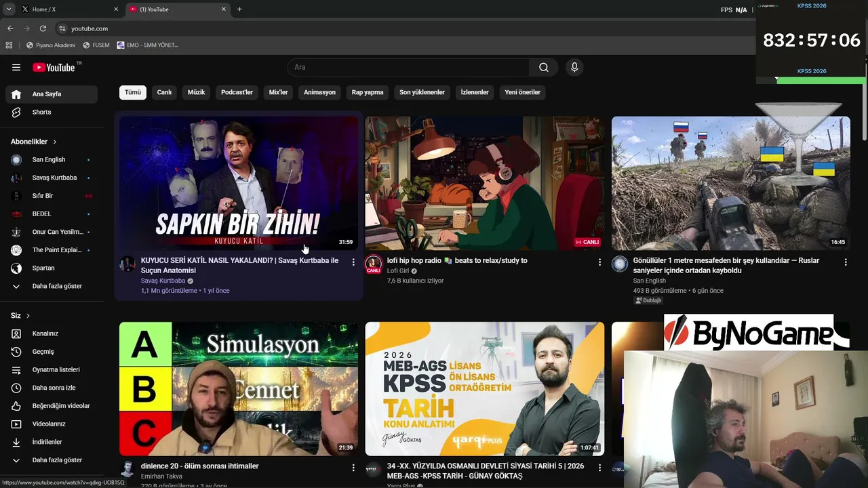The width and height of the screenshot is (868, 488).
Task: Click the site info icon in address bar
Action: (x=62, y=28)
